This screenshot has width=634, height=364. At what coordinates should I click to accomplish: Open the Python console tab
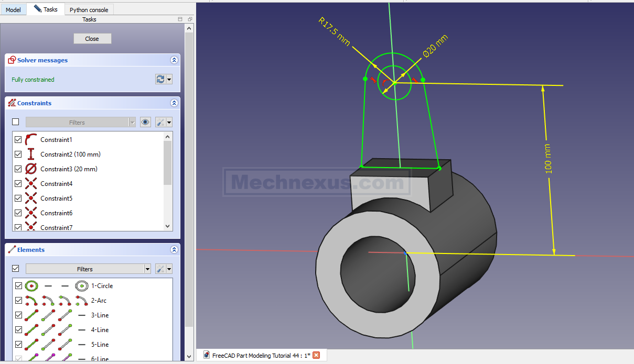pyautogui.click(x=89, y=9)
